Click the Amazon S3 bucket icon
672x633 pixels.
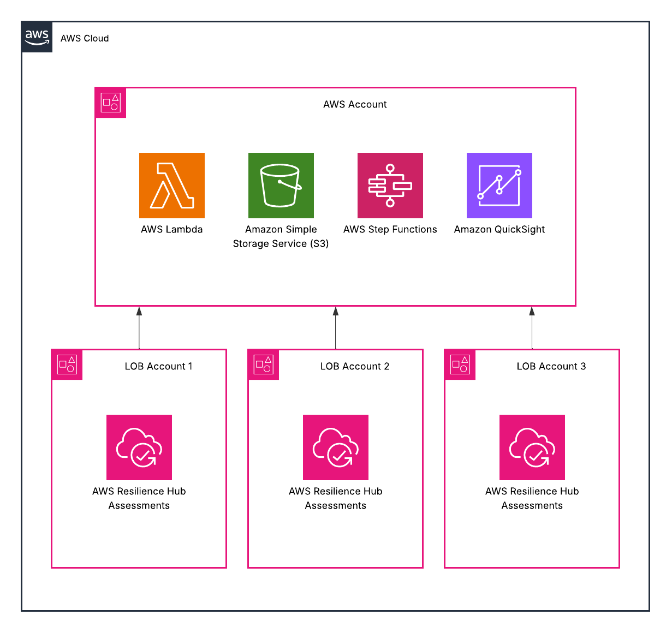(281, 186)
